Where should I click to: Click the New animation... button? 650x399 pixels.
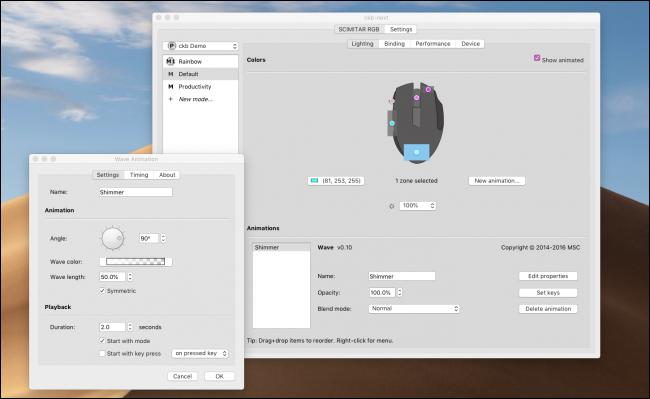click(497, 181)
